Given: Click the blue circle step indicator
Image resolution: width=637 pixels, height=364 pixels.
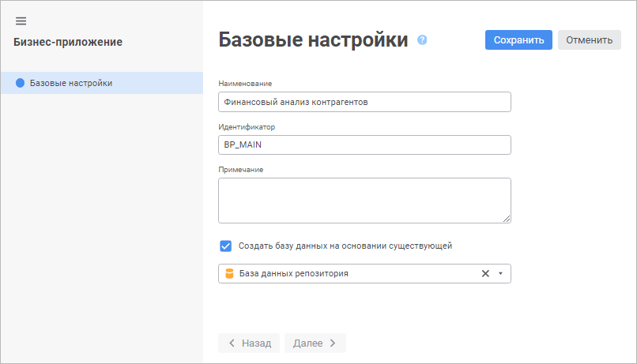Looking at the screenshot, I should (x=21, y=83).
